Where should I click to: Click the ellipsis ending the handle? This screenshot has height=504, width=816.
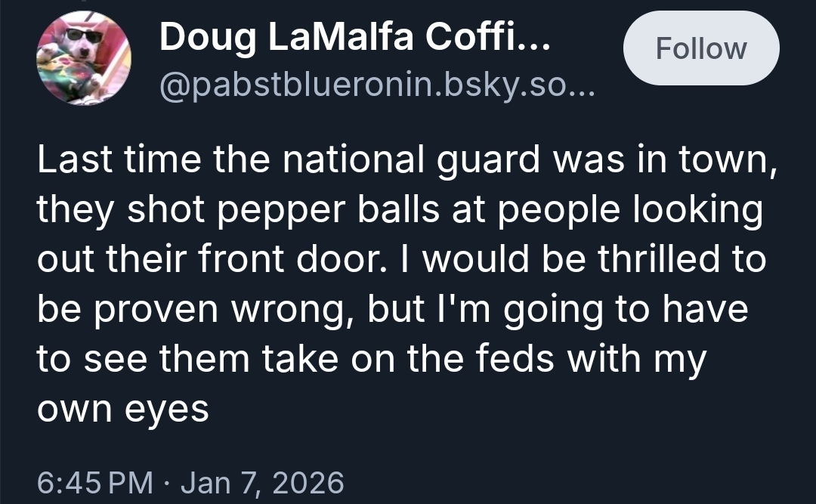[x=583, y=88]
